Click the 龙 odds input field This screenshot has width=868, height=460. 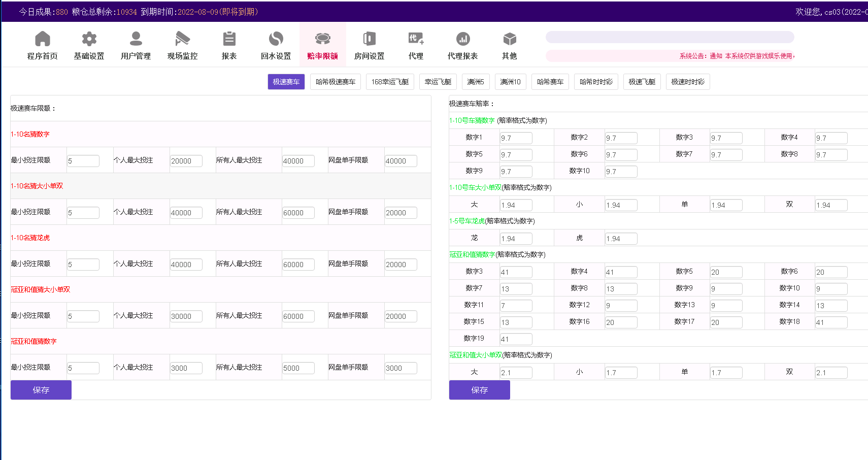point(516,239)
